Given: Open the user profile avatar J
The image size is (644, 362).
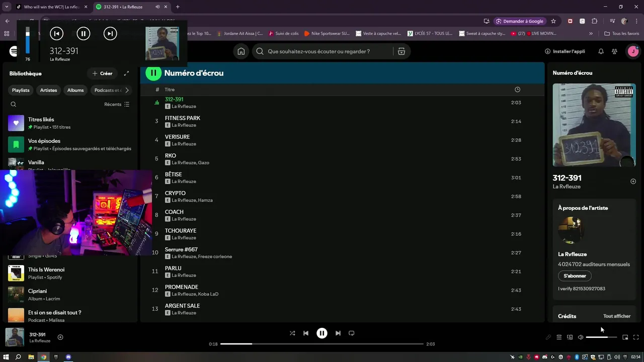Looking at the screenshot, I should (633, 51).
